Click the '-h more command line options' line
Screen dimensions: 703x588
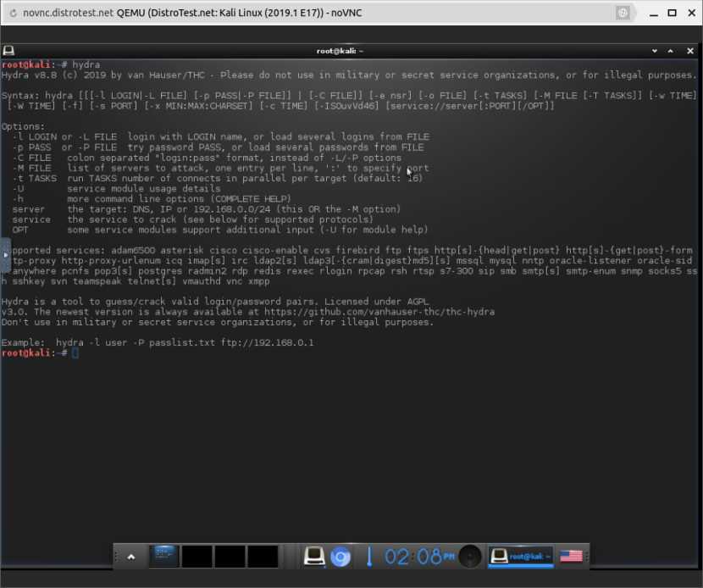pos(152,199)
